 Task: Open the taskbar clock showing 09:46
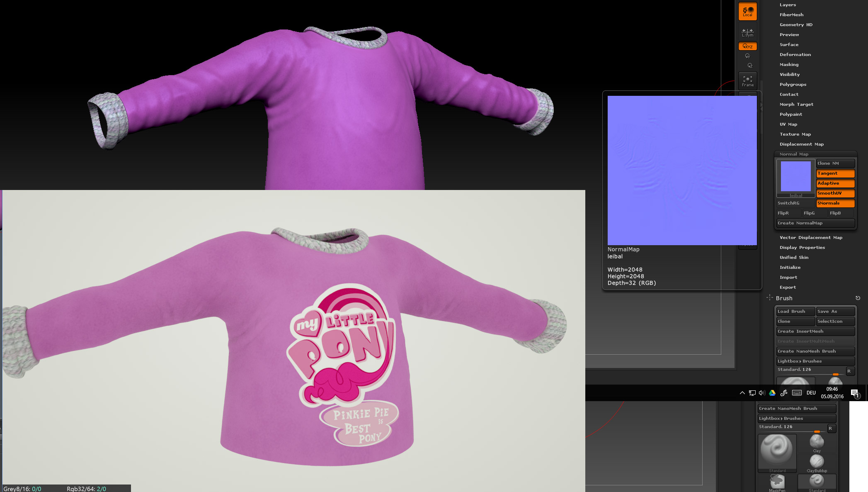[x=832, y=393]
